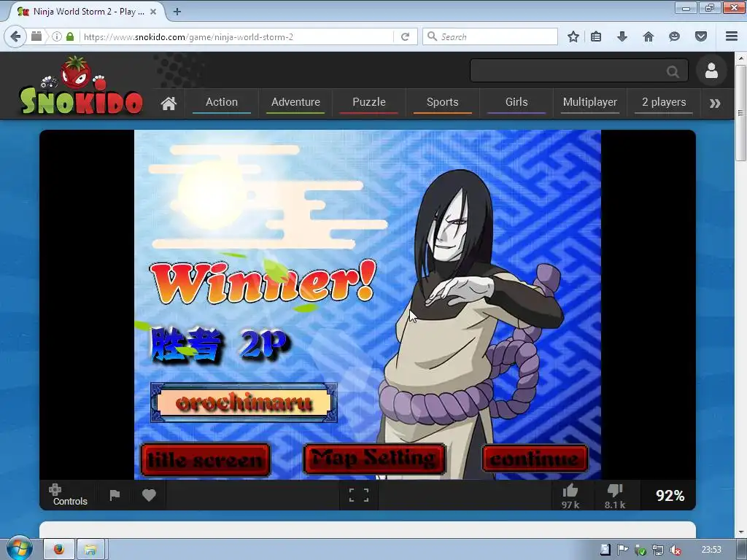Viewport: 747px width, 560px height.
Task: Reload the page with the refresh icon
Action: point(406,36)
